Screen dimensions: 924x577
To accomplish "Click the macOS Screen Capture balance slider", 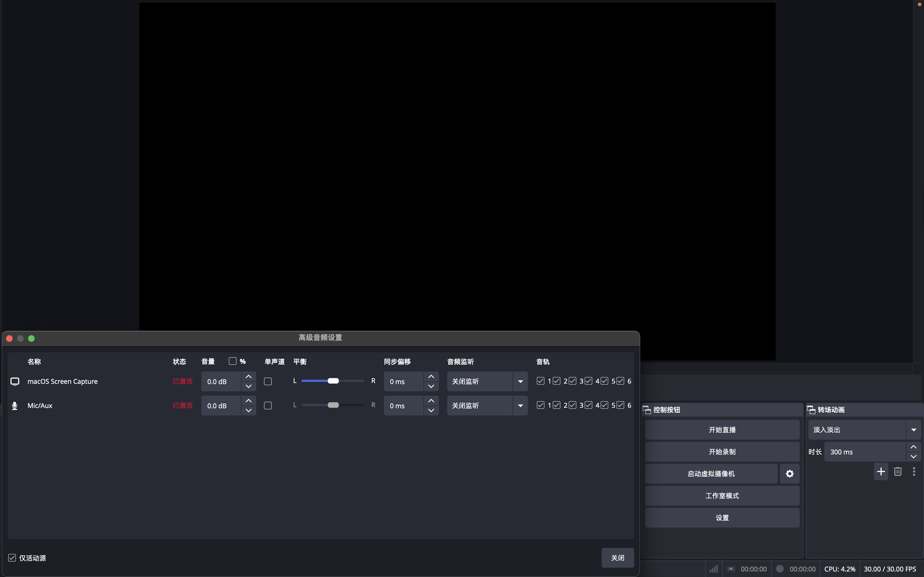I will [332, 381].
